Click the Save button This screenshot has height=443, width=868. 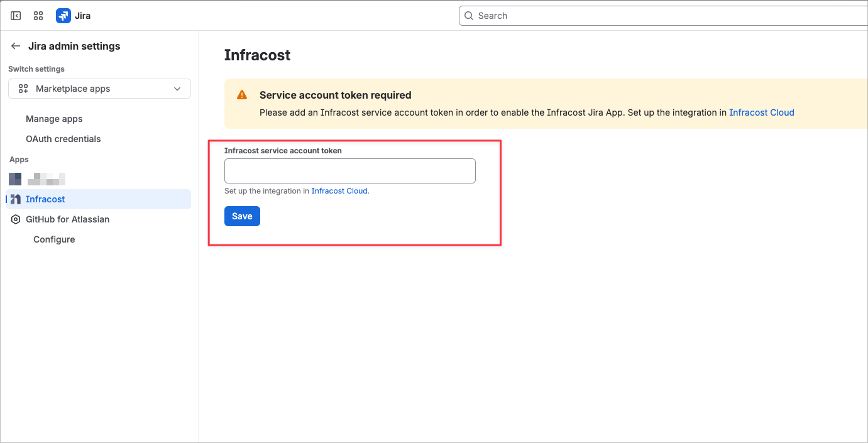pos(242,216)
